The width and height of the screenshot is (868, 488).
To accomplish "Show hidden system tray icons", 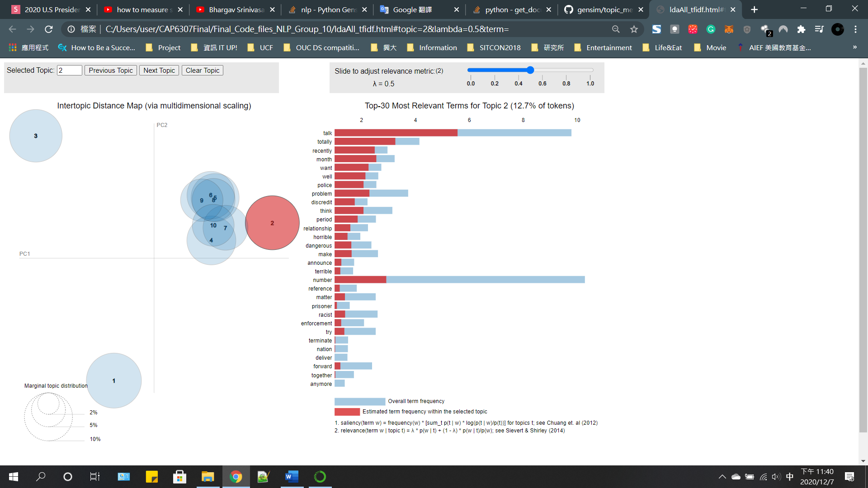I will pyautogui.click(x=722, y=477).
